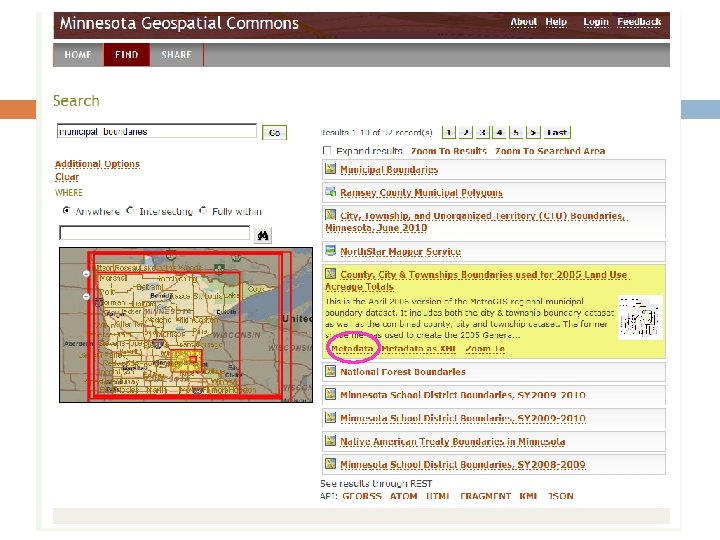Go to results page 4
Screen dimensions: 720x540
[499, 132]
